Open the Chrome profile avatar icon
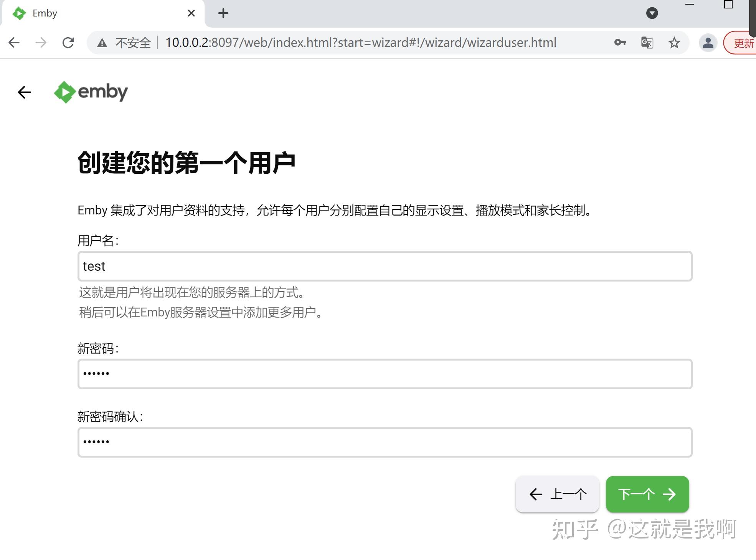Image resolution: width=756 pixels, height=560 pixels. point(708,43)
